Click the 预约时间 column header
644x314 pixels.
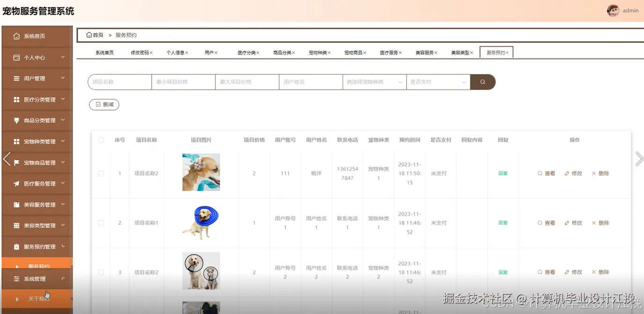click(410, 140)
